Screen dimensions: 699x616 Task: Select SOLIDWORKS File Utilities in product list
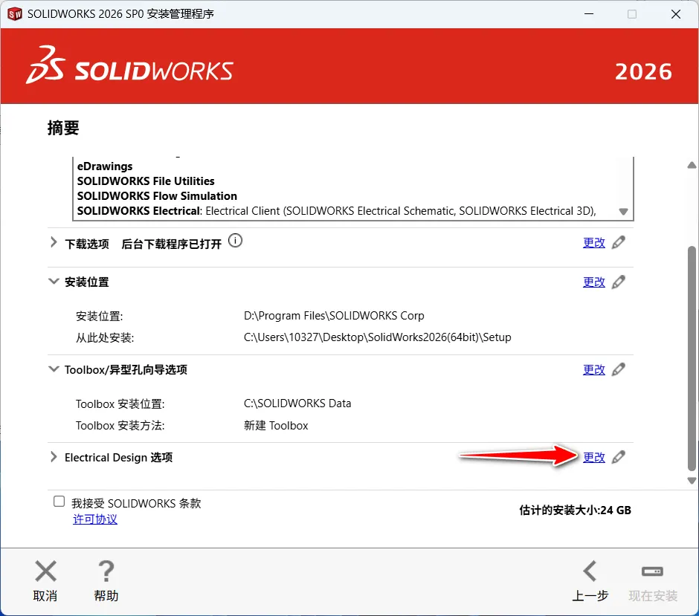point(146,181)
